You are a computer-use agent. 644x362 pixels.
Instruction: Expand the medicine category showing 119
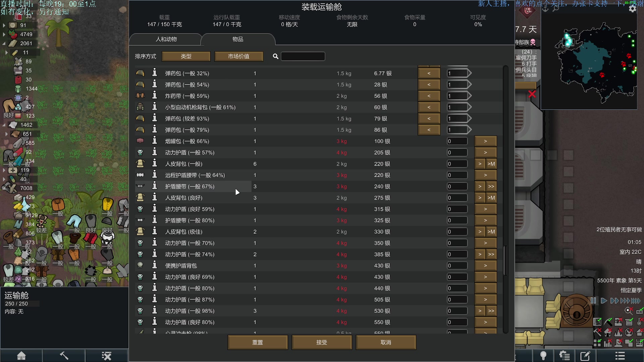coord(4,170)
